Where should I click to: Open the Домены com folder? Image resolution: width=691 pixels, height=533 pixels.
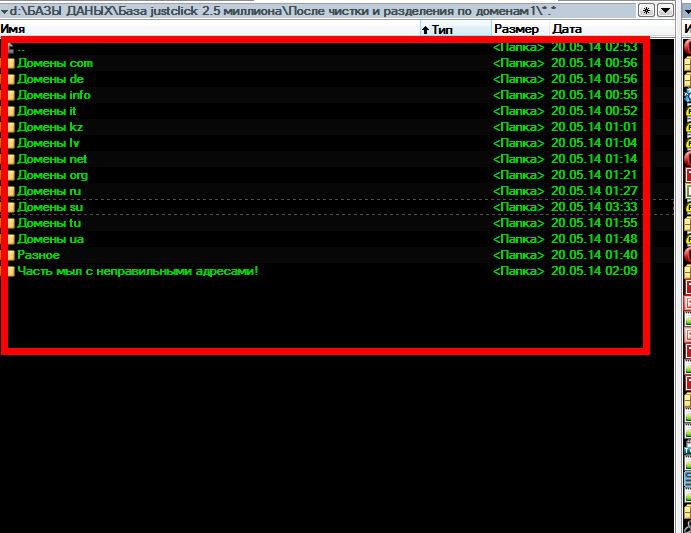coord(55,63)
